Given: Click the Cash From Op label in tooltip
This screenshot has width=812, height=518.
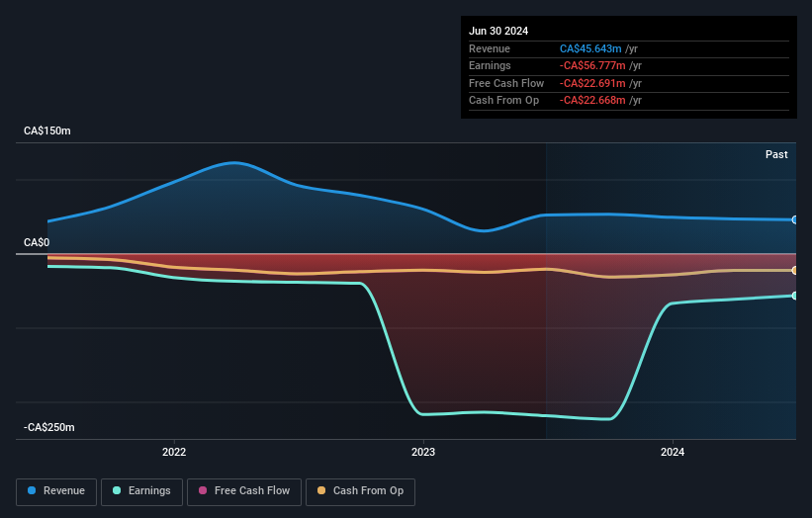Looking at the screenshot, I should click(503, 101).
